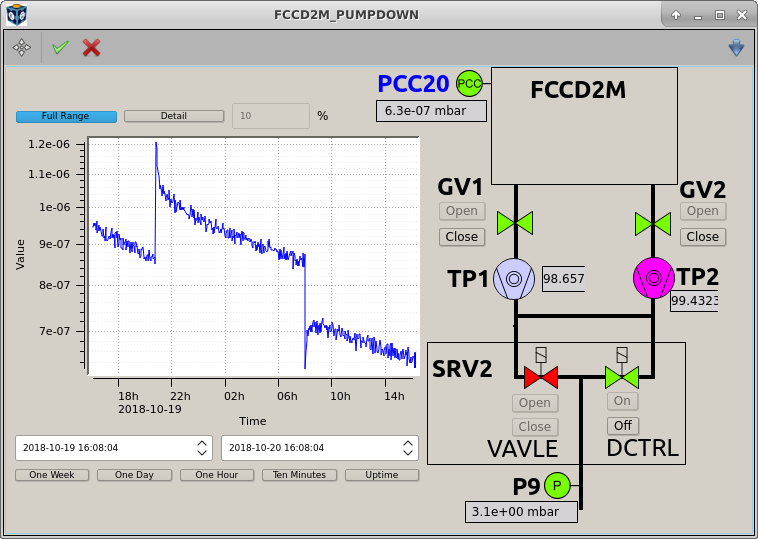This screenshot has width=758, height=539.
Task: Click the keep-above up arrow title bar icon
Action: click(676, 15)
